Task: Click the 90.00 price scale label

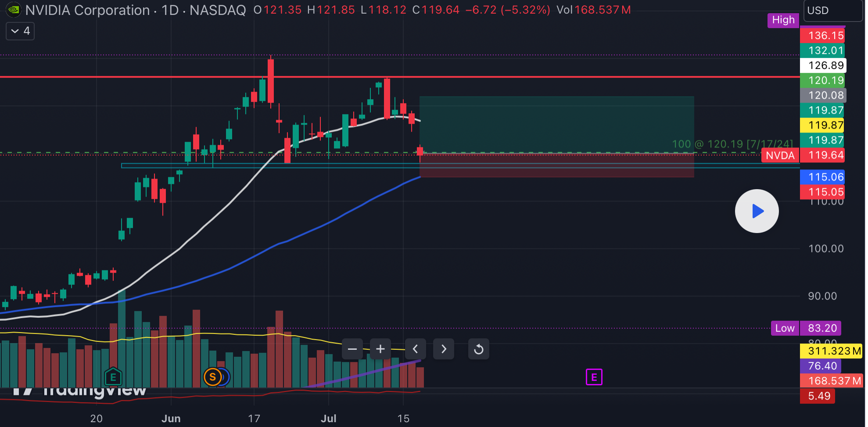Action: pos(822,296)
